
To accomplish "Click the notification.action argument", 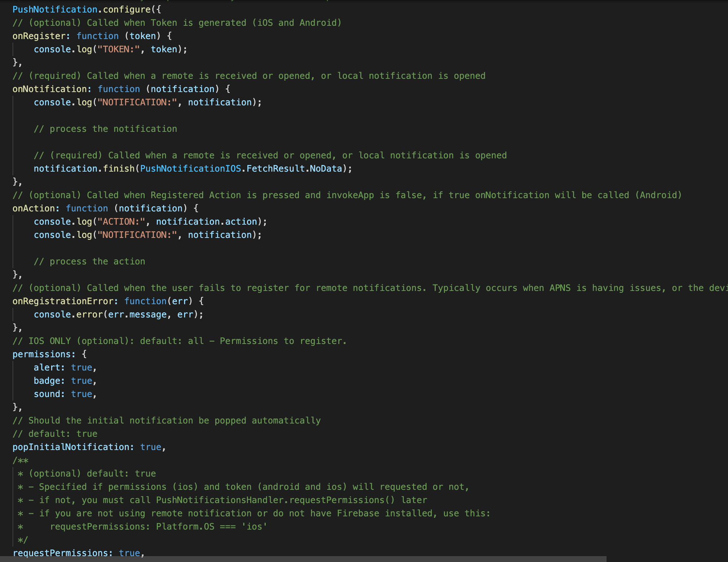I will (206, 222).
